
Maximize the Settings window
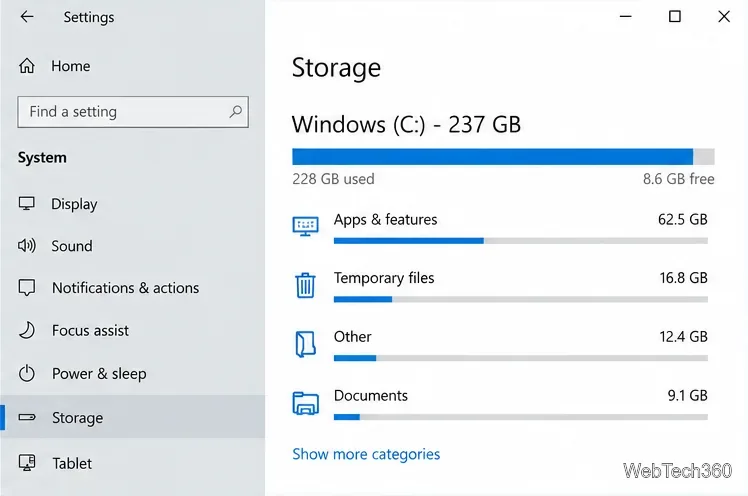pos(675,17)
